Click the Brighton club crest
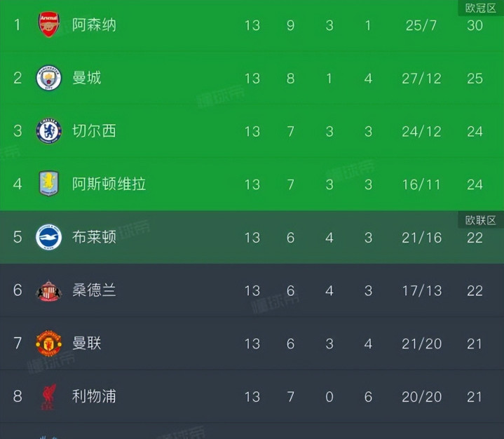504x439 pixels. coord(49,237)
